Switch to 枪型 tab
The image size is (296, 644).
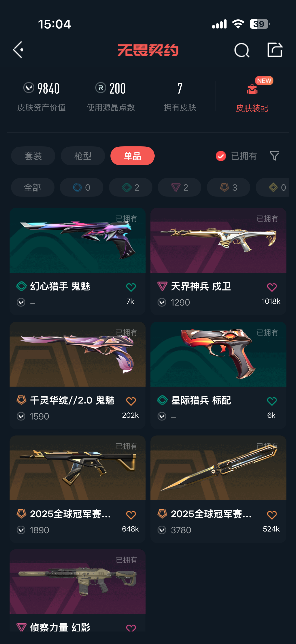[x=83, y=156]
